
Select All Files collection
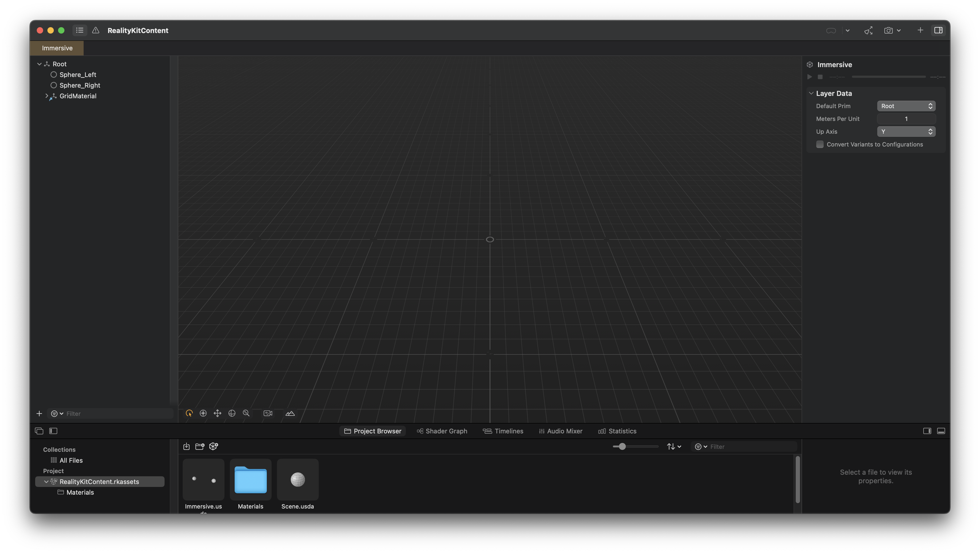coord(71,460)
